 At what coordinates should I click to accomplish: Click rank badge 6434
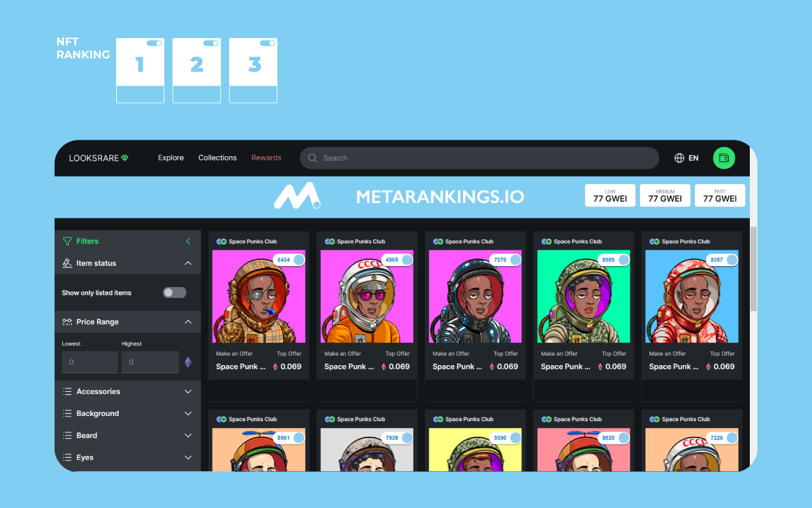pyautogui.click(x=289, y=260)
